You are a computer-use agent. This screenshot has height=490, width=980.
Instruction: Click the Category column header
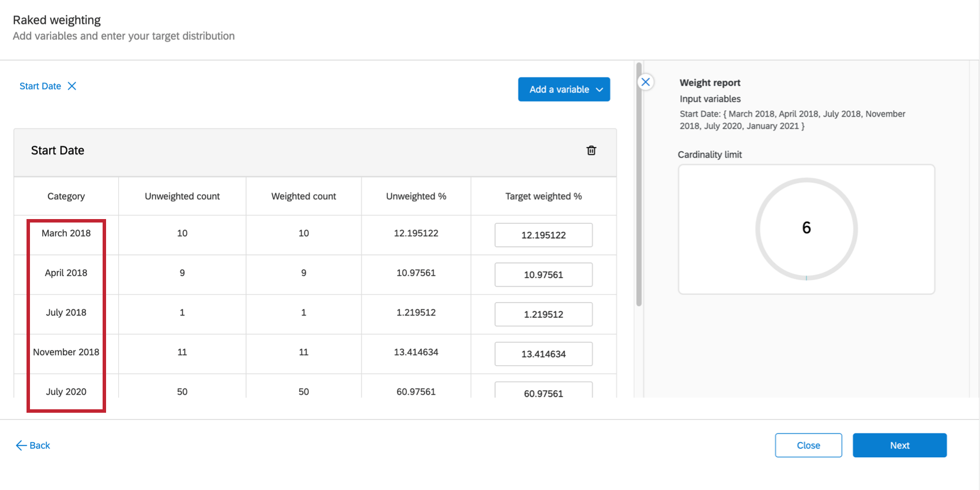click(66, 197)
